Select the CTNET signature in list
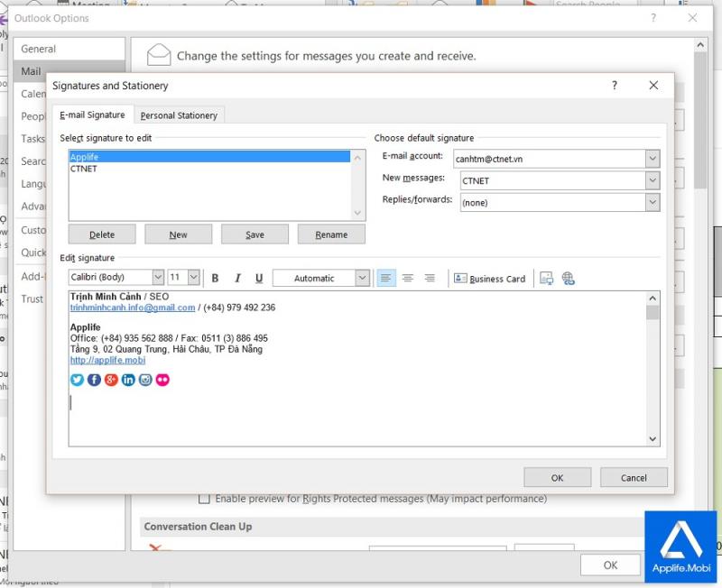Image resolution: width=722 pixels, height=588 pixels. [209, 169]
